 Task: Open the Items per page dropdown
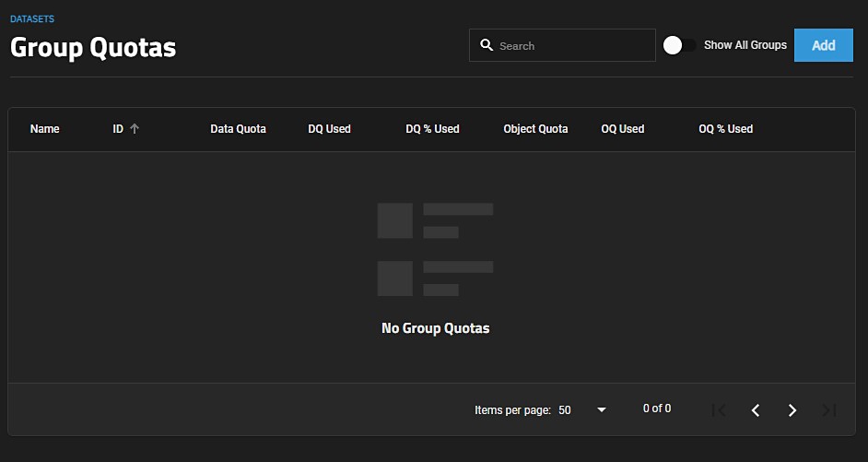(x=582, y=410)
